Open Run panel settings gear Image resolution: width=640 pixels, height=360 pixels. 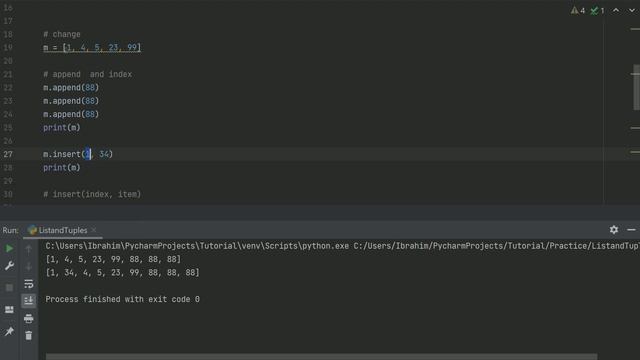pyautogui.click(x=614, y=230)
